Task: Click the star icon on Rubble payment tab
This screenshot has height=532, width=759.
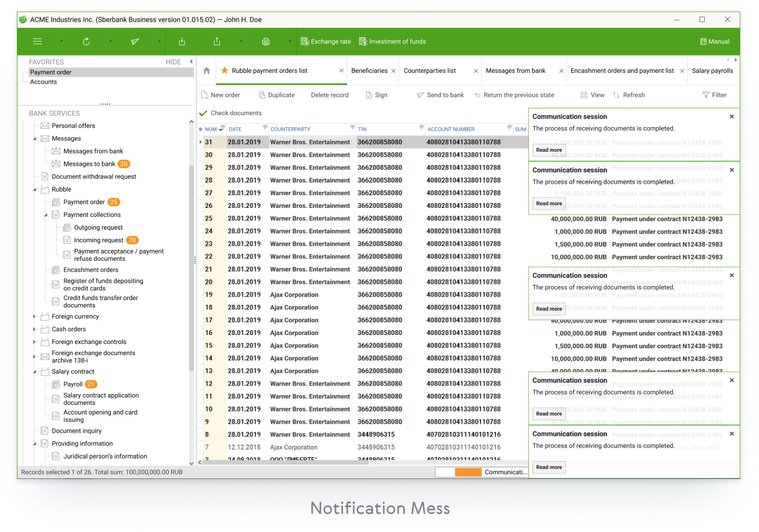Action: tap(224, 70)
